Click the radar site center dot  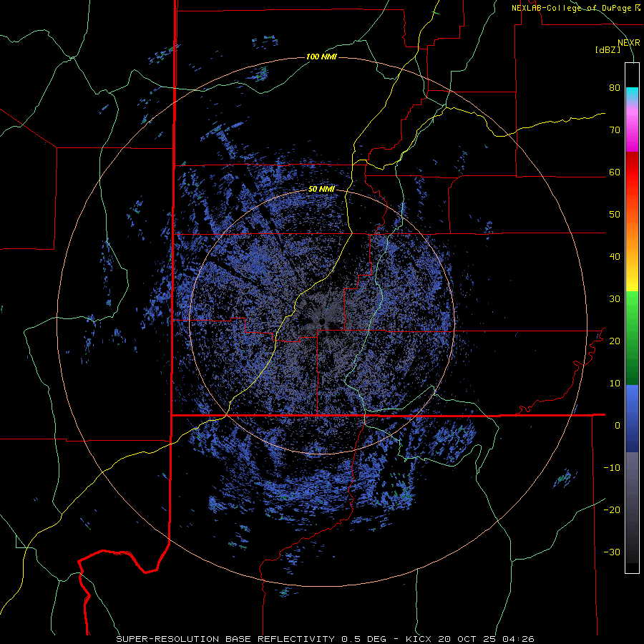click(322, 321)
